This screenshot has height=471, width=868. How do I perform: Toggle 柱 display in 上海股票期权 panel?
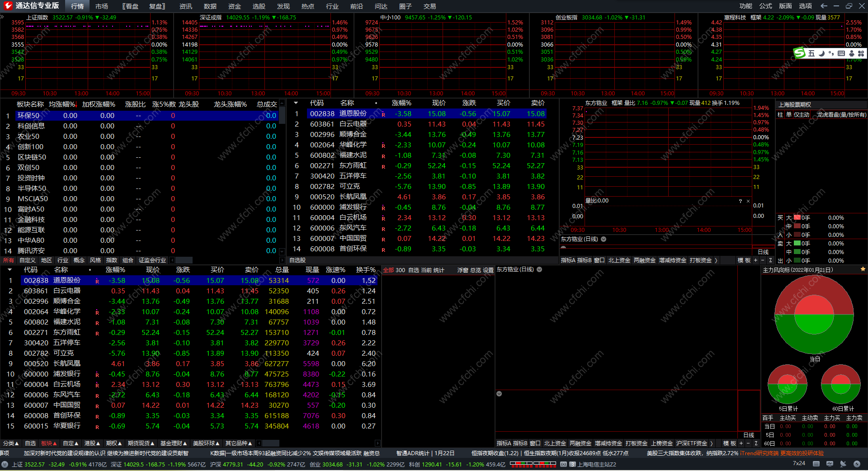pyautogui.click(x=780, y=115)
